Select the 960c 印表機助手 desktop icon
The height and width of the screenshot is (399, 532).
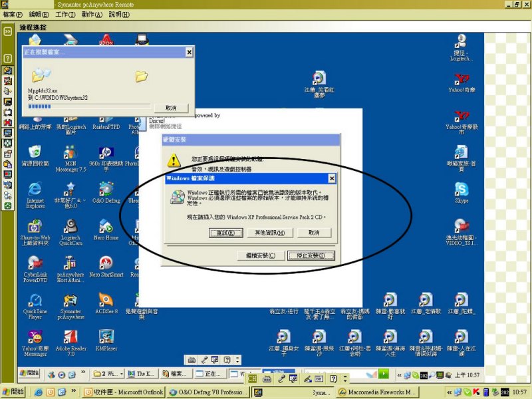click(106, 158)
